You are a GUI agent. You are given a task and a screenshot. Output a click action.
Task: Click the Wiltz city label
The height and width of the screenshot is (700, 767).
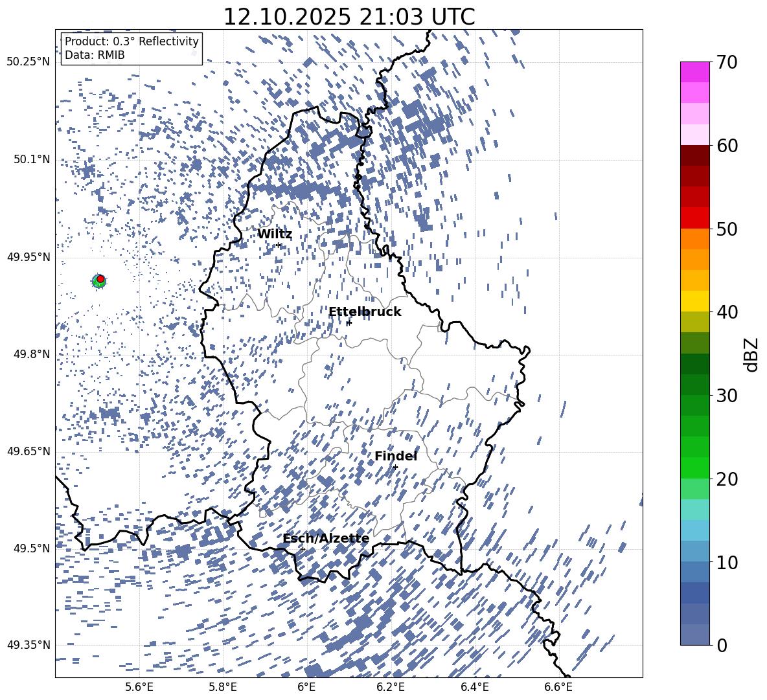click(x=275, y=234)
